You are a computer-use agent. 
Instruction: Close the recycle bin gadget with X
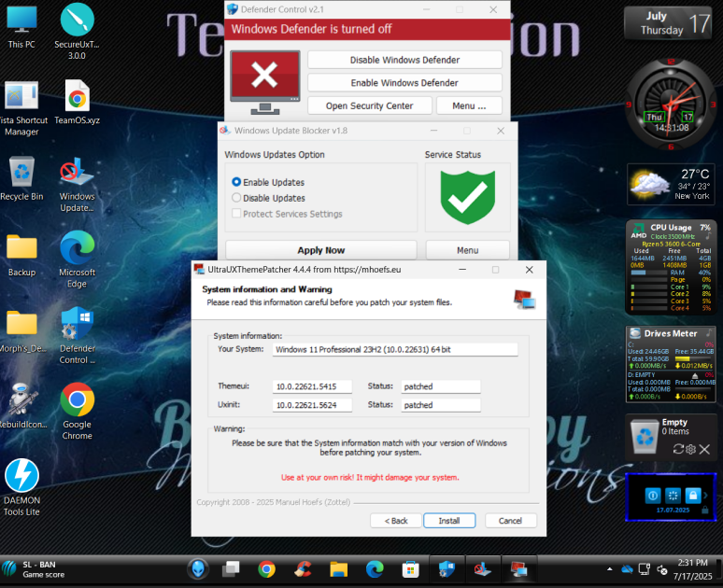click(704, 449)
